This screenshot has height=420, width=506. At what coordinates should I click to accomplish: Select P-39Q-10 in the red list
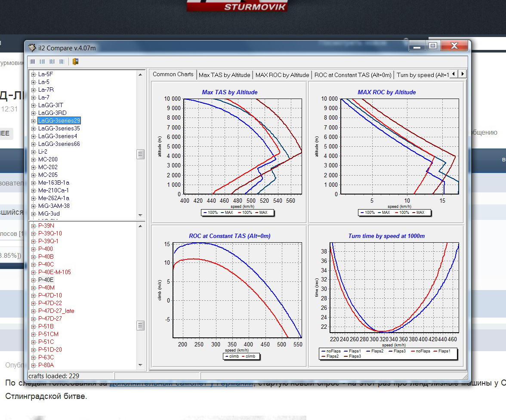(50, 233)
